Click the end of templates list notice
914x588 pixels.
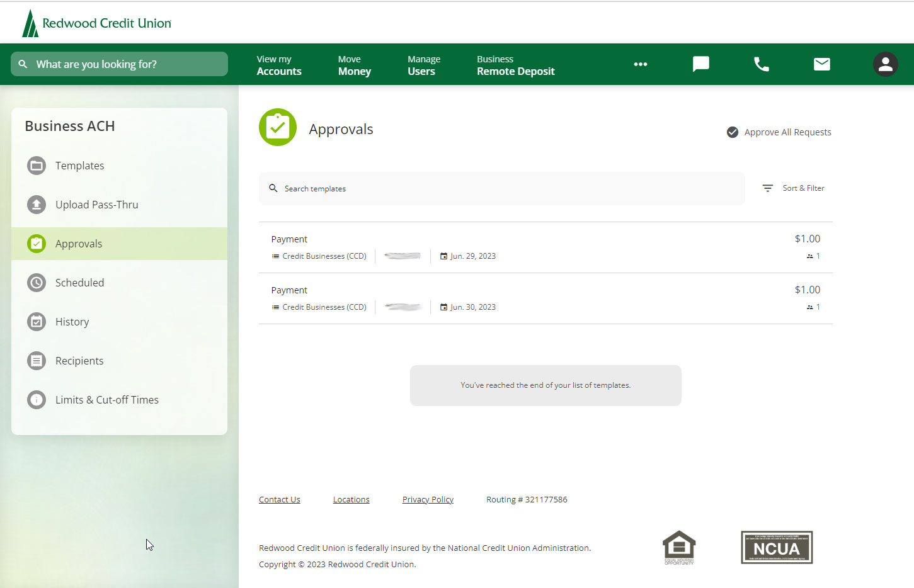click(546, 385)
